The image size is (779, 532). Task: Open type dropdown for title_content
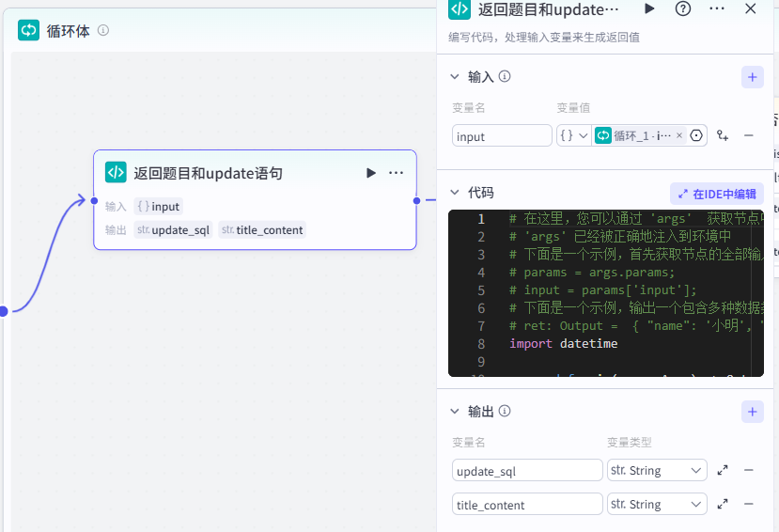[657, 504]
